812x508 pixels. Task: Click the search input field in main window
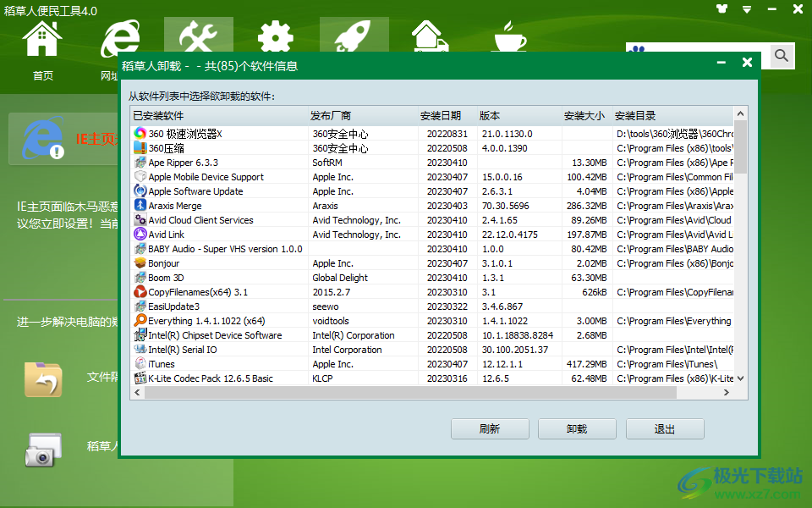pos(697,55)
